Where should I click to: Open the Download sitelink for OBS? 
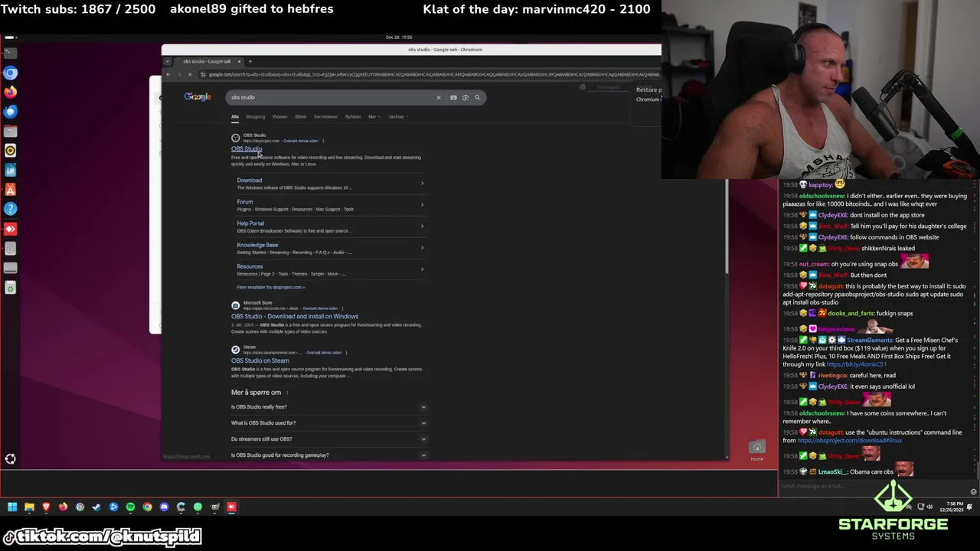click(249, 181)
